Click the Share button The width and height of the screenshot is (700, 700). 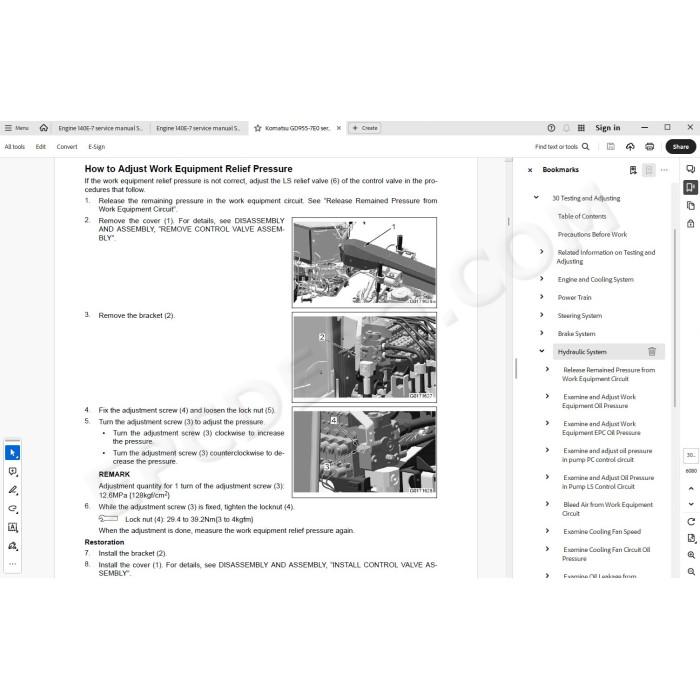coord(680,146)
